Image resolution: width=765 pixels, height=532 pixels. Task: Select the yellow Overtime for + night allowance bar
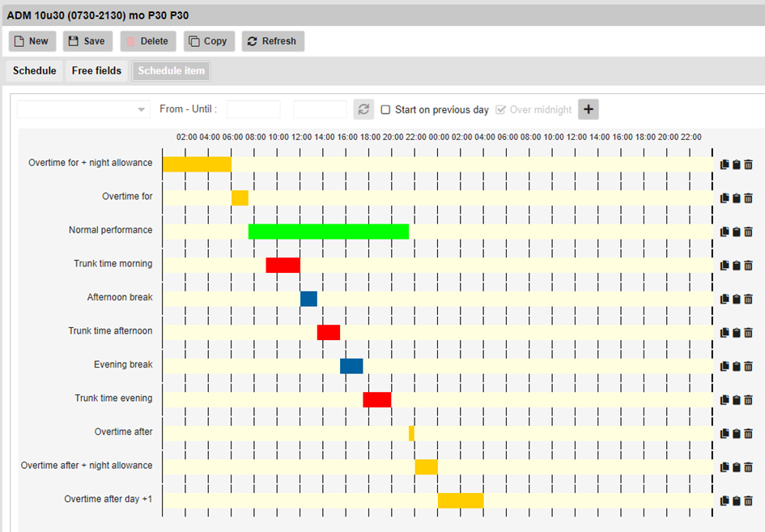(197, 164)
